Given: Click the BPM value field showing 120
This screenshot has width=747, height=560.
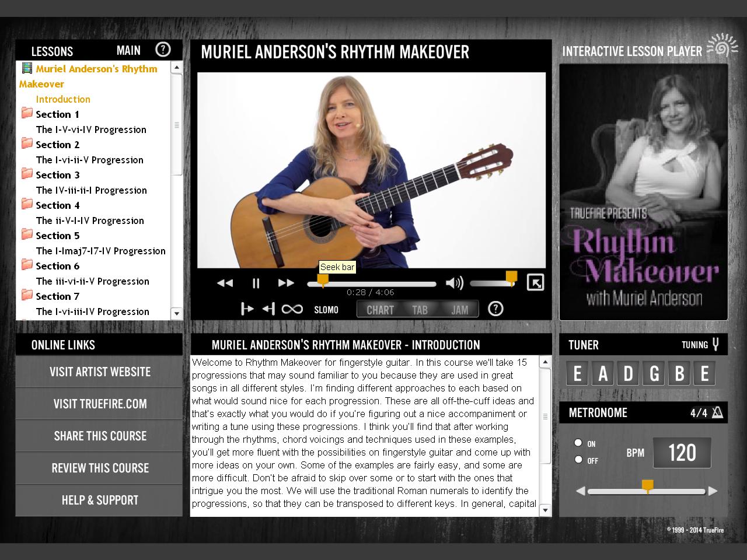Looking at the screenshot, I should (682, 453).
